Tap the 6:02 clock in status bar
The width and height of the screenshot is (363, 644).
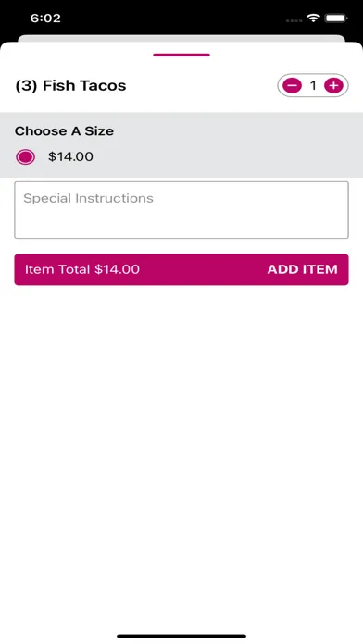(45, 19)
